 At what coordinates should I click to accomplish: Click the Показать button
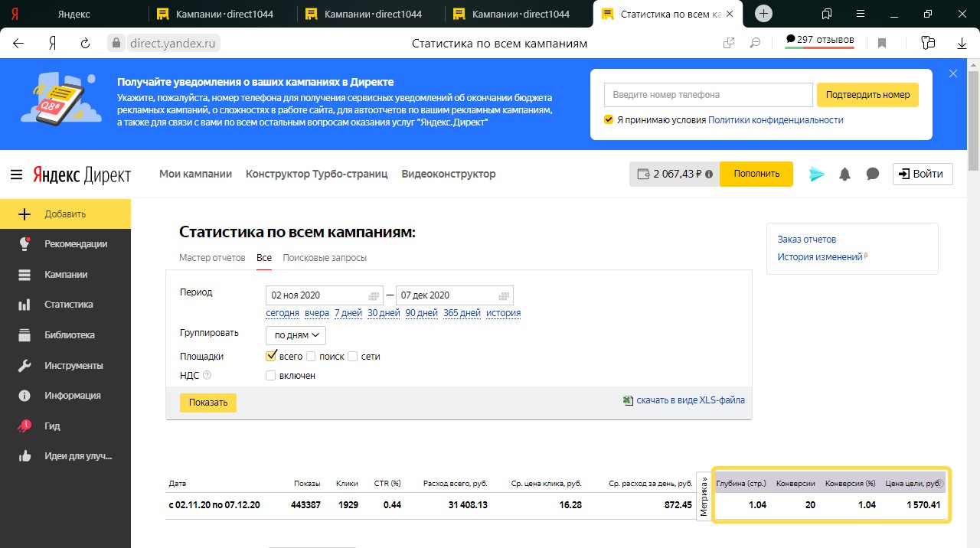click(208, 403)
